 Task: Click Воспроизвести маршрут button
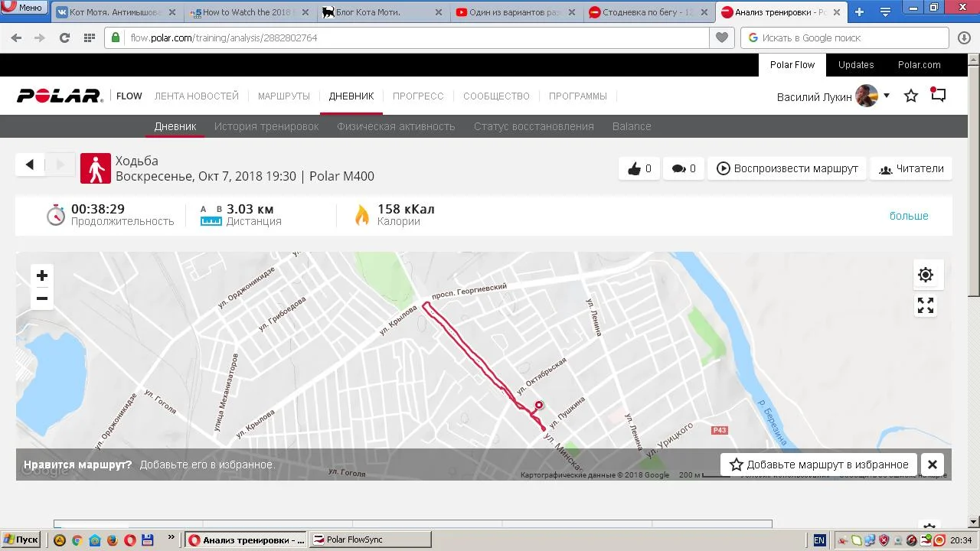(787, 168)
